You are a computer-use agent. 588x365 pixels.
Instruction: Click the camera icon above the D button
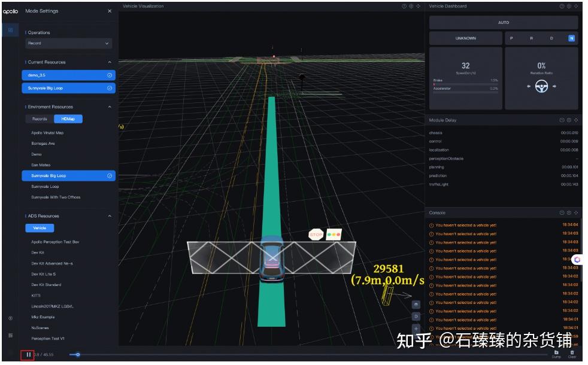coord(416,304)
